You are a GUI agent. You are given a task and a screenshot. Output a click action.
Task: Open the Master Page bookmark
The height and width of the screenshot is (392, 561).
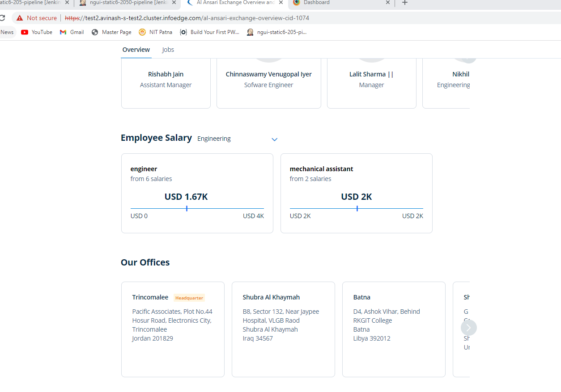111,32
